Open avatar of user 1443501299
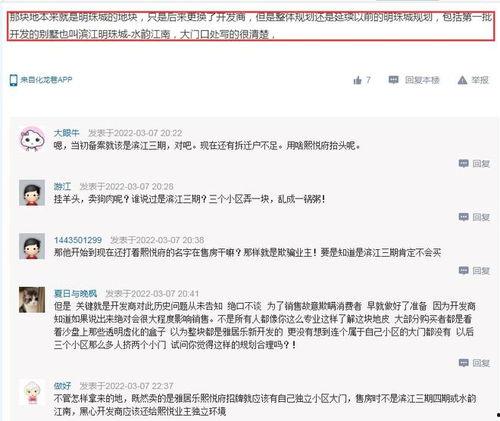 (x=32, y=246)
